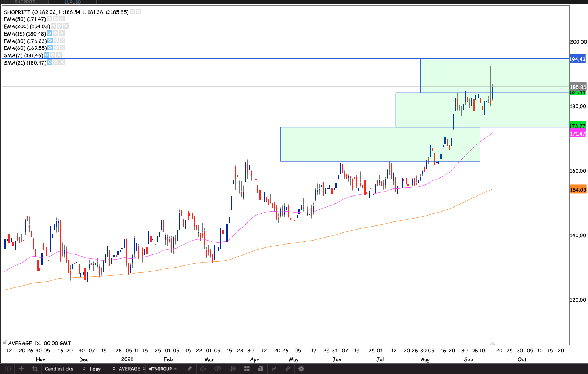Screen dimensions: 588x374
Task: Click the crosshair cursor tool
Action: (21, 369)
